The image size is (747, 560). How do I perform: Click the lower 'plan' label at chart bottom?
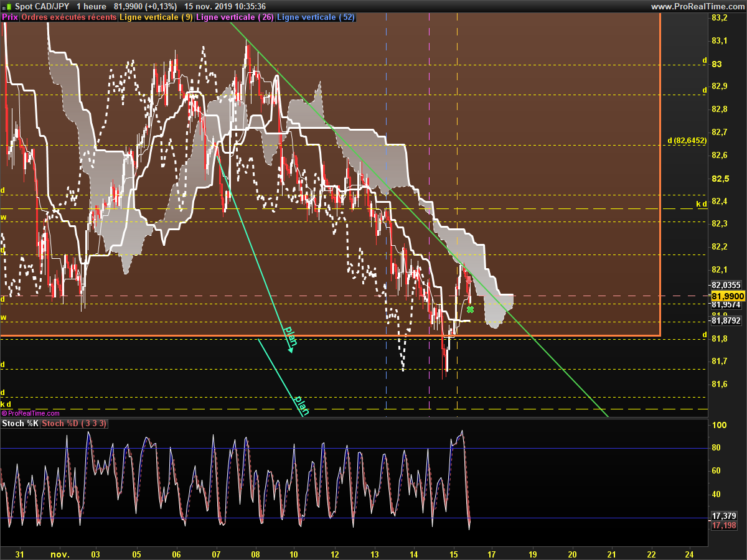point(301,404)
